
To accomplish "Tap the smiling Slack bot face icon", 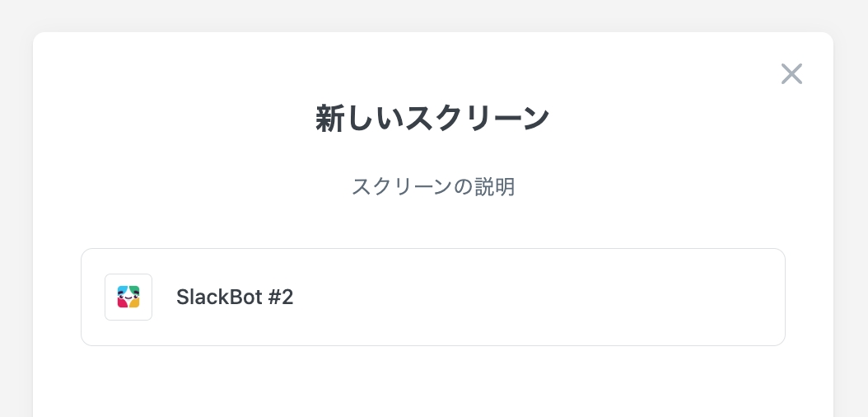I will [x=128, y=297].
